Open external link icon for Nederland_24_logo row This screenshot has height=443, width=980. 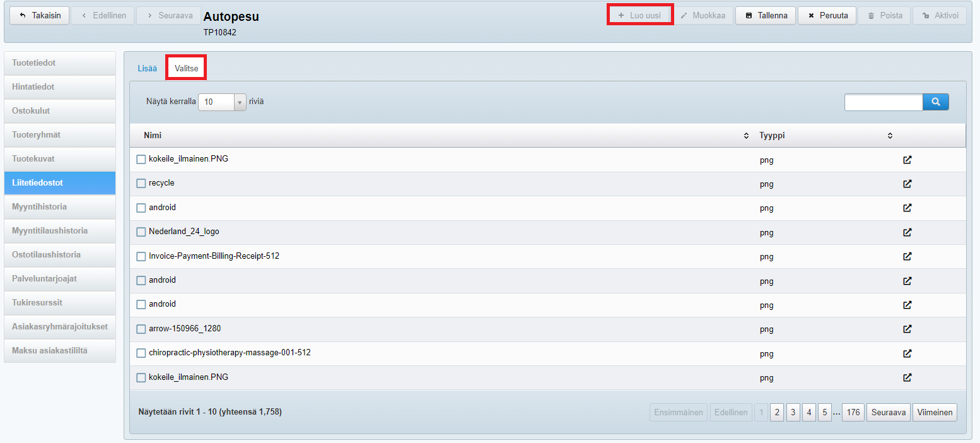click(907, 232)
